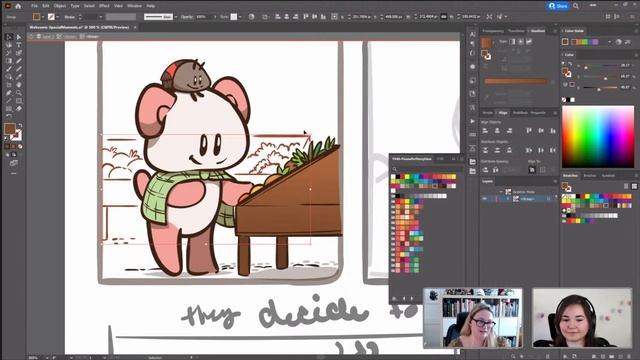Click Vertical Align Bottom in Align panel
The height and width of the screenshot is (360, 640).
point(553,131)
